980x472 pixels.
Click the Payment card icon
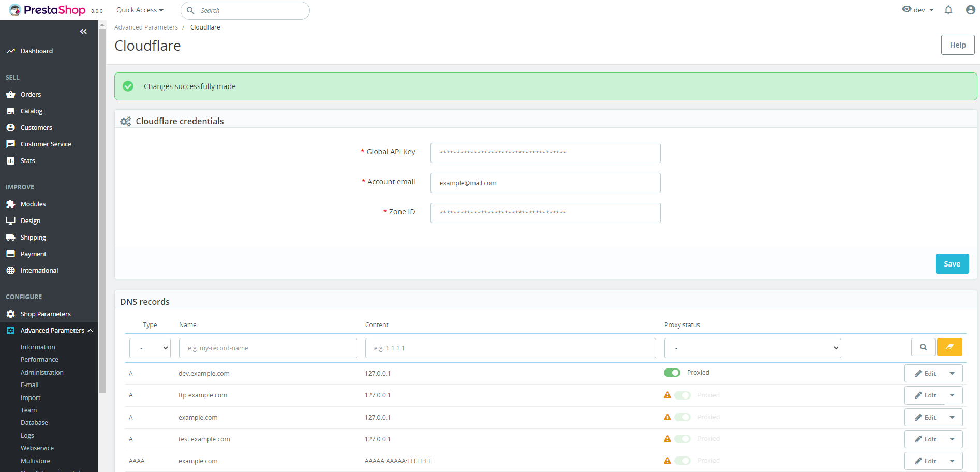(x=10, y=254)
